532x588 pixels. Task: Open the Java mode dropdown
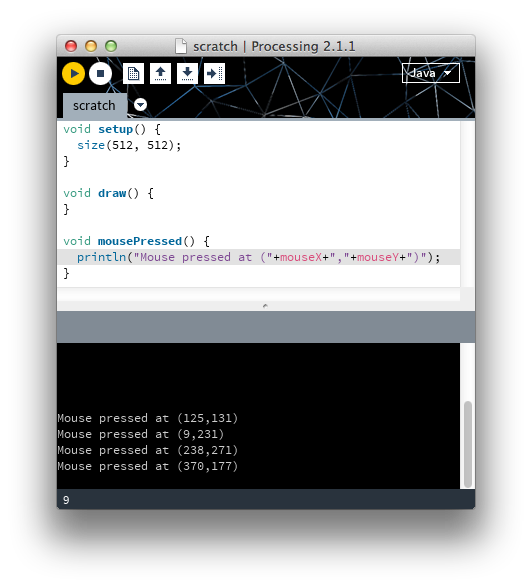[x=431, y=73]
